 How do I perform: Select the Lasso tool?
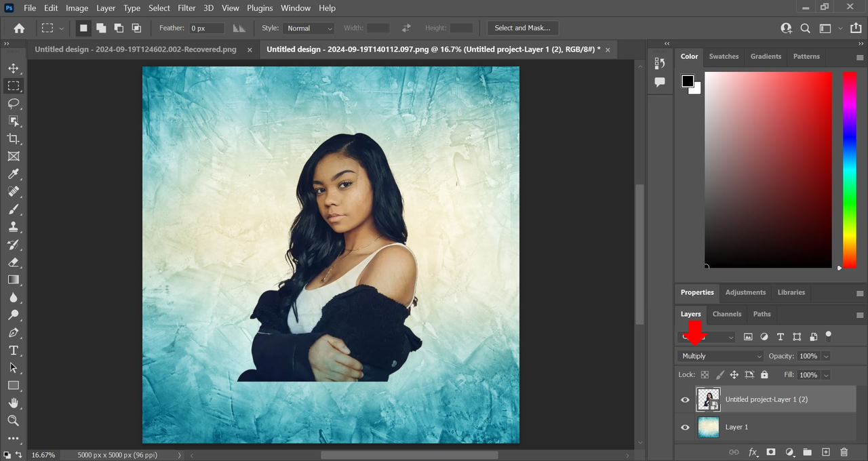click(13, 104)
